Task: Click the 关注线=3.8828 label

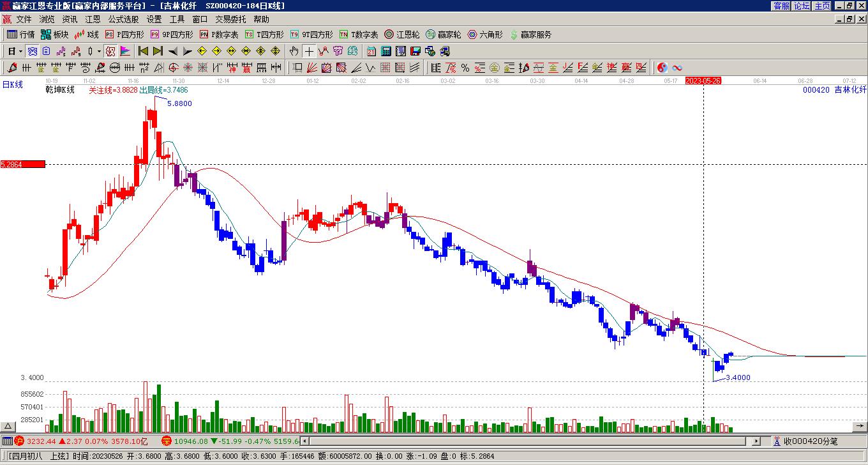Action: click(x=113, y=90)
